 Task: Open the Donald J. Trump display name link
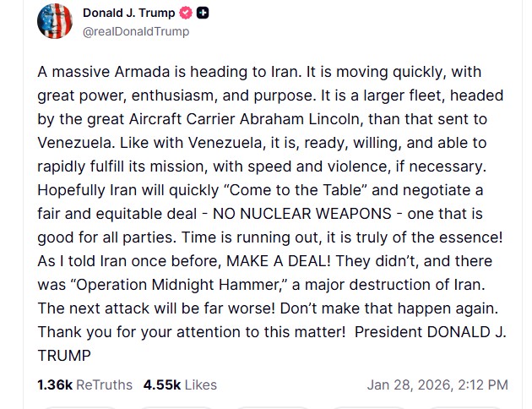click(130, 13)
